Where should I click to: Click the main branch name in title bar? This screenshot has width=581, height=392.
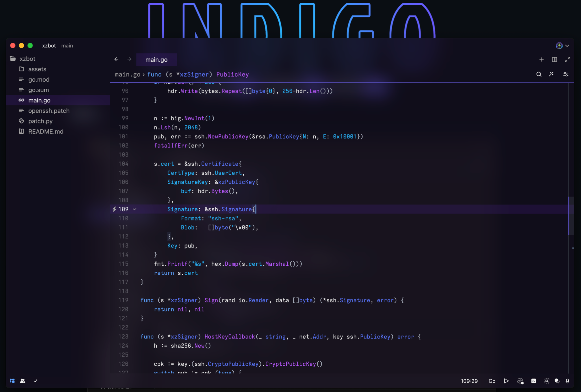coord(67,46)
